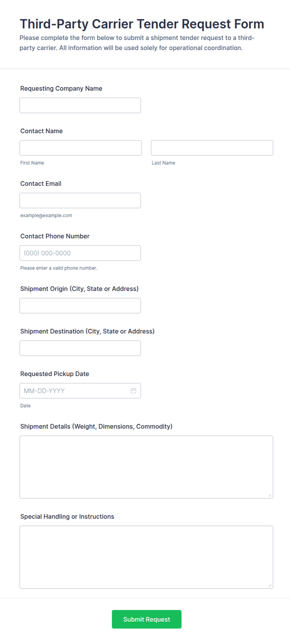Click the First Name input box
Viewport: 290px width, 644px height.
coord(80,148)
